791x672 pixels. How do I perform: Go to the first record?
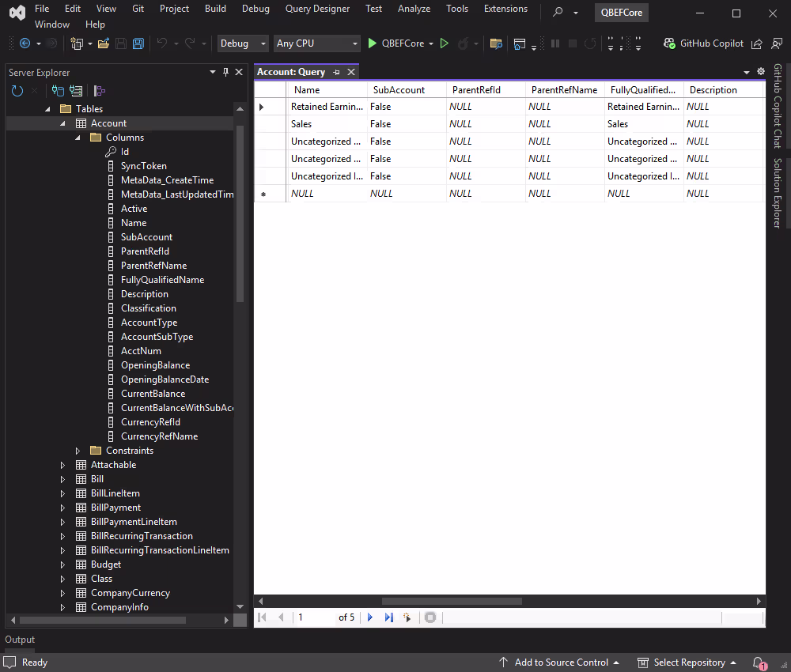pos(262,617)
